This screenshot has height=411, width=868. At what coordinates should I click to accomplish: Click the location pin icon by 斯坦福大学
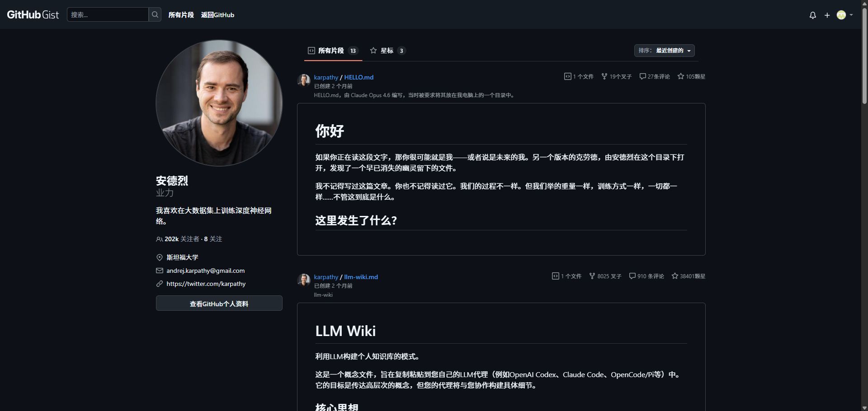pos(160,257)
